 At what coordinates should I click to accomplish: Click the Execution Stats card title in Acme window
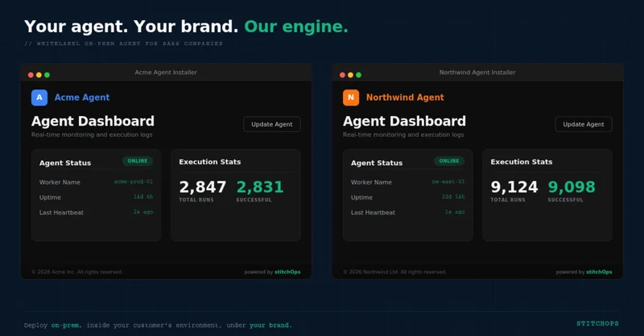(x=210, y=162)
